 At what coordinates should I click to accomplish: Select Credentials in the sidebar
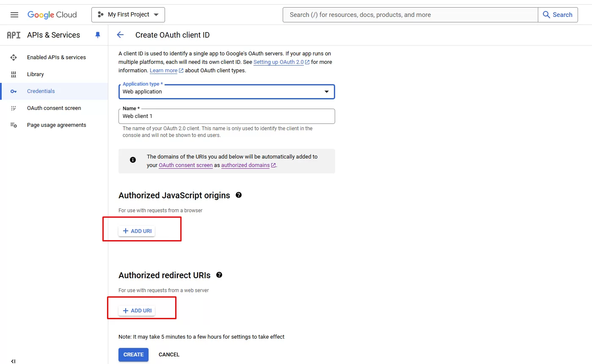click(x=41, y=91)
